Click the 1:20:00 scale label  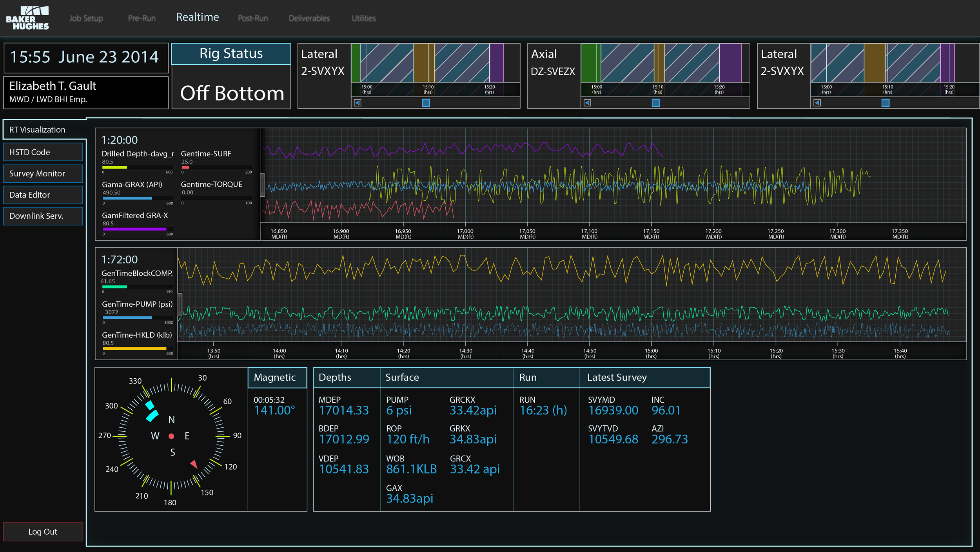pyautogui.click(x=120, y=140)
